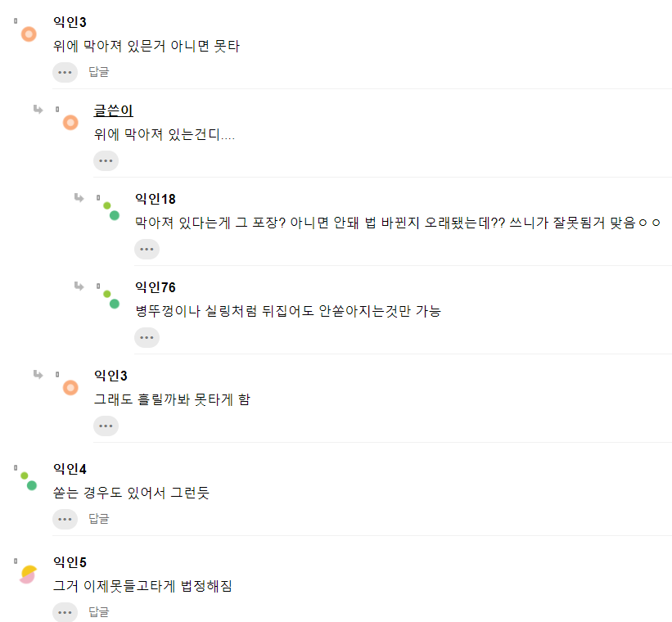Screen dimensions: 672x622
Task: Click 답글 to reply to 익인5
Action: point(99,612)
